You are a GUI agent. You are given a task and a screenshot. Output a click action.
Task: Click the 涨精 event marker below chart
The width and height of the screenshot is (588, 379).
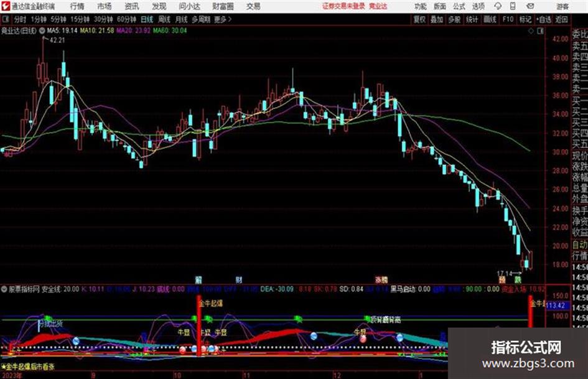381,279
